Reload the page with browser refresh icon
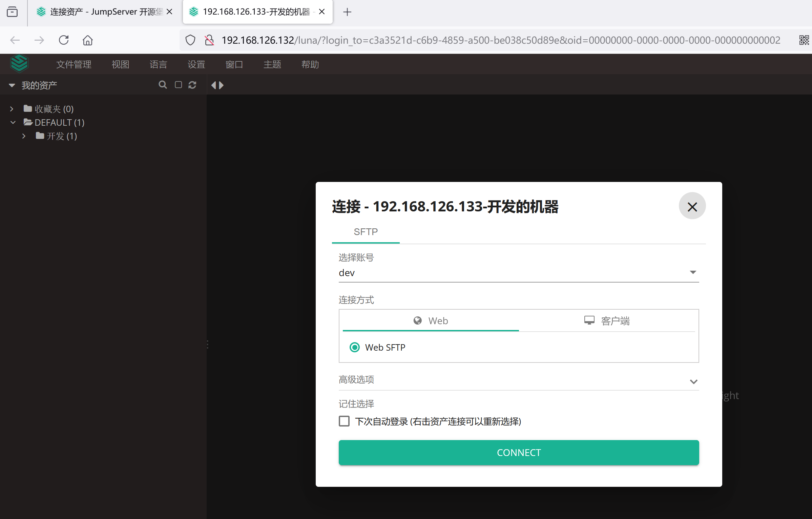Image resolution: width=812 pixels, height=519 pixels. click(x=64, y=40)
